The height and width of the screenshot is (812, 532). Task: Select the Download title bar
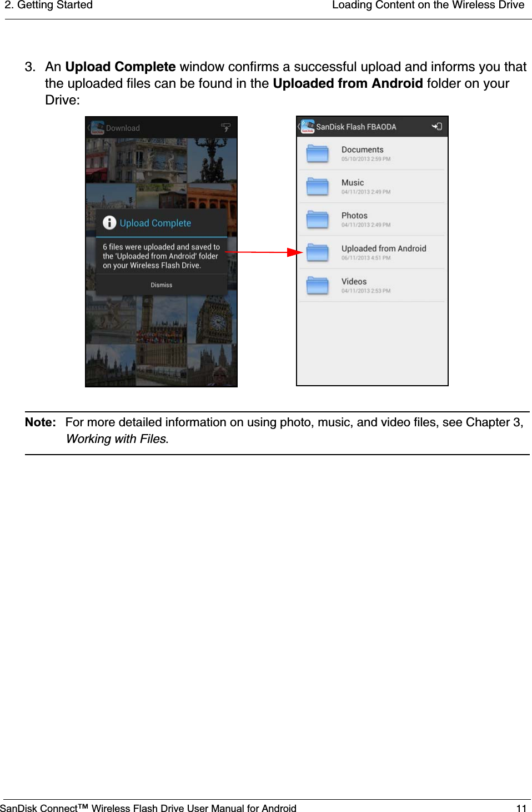(x=123, y=127)
